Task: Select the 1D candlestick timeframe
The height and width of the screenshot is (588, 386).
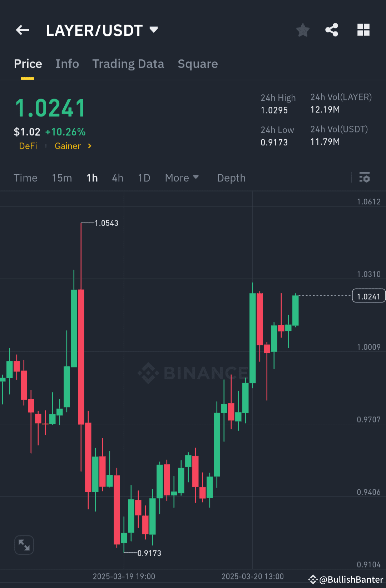Action: (x=144, y=178)
